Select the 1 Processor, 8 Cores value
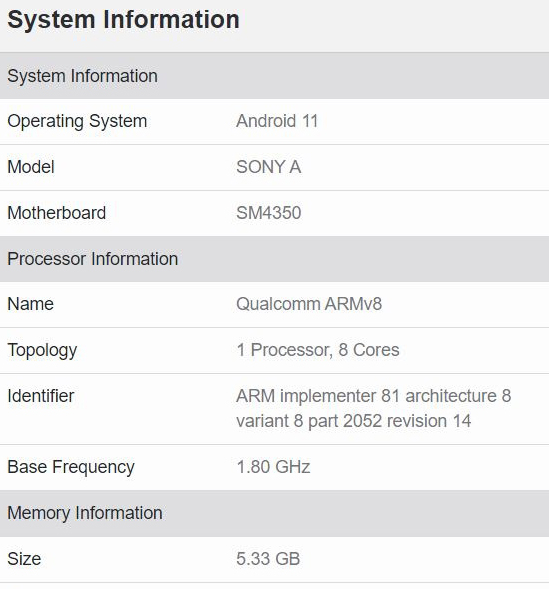The width and height of the screenshot is (549, 589). pos(318,350)
